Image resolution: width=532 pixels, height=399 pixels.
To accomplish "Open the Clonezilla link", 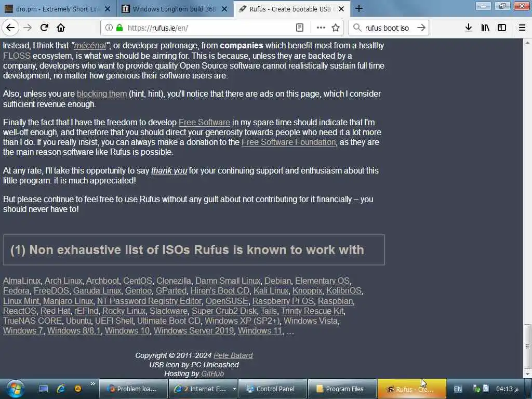I will coord(174,281).
